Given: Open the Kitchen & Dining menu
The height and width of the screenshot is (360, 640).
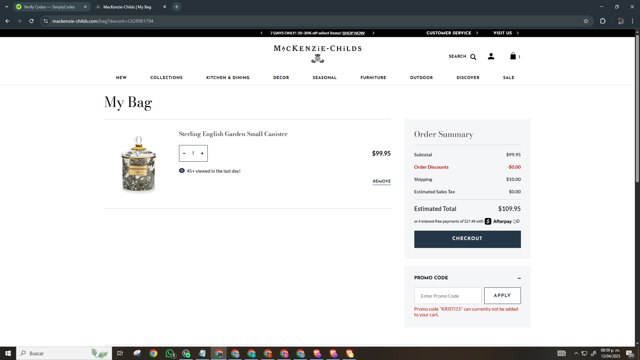Looking at the screenshot, I should coord(227,78).
